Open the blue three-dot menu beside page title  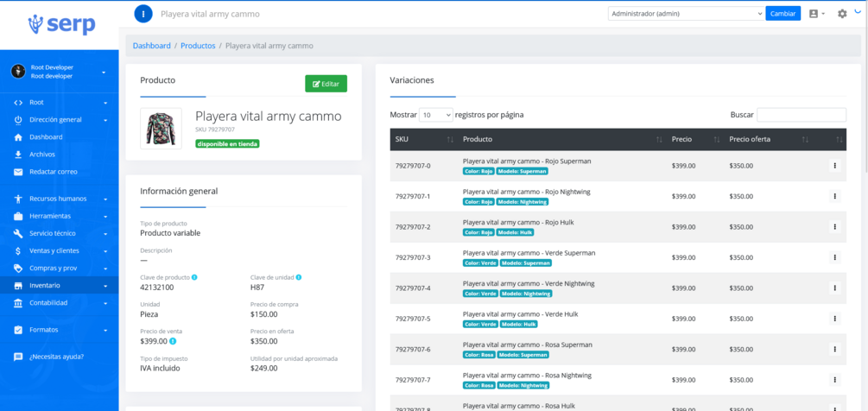click(143, 13)
